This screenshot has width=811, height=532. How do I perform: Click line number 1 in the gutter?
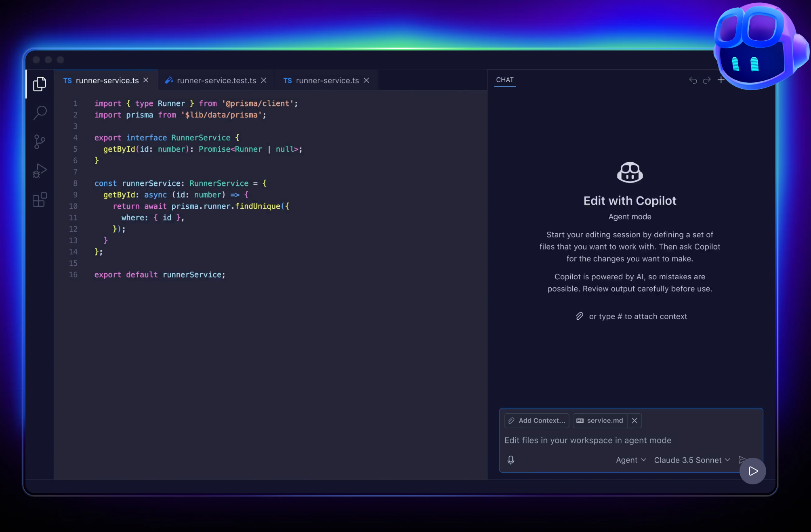point(76,104)
